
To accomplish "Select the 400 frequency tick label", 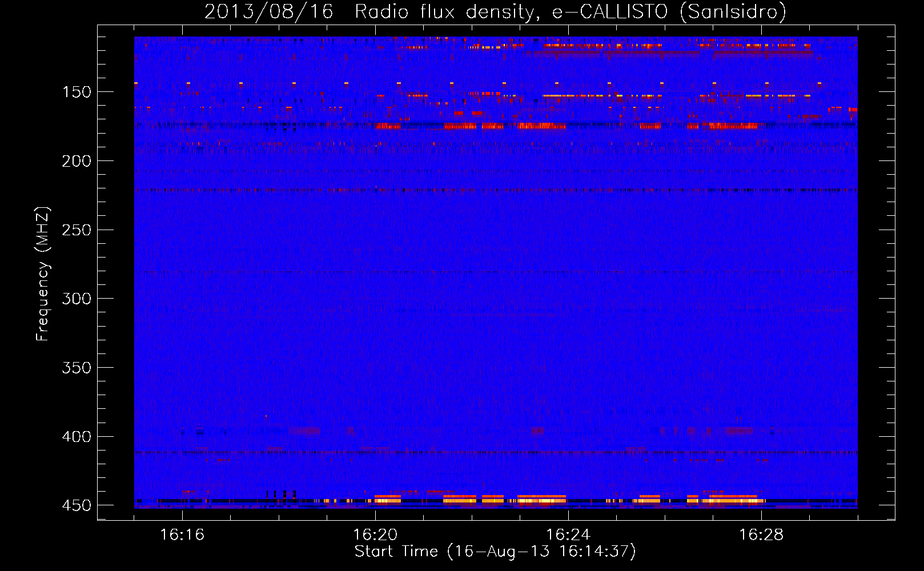I will coord(77,437).
